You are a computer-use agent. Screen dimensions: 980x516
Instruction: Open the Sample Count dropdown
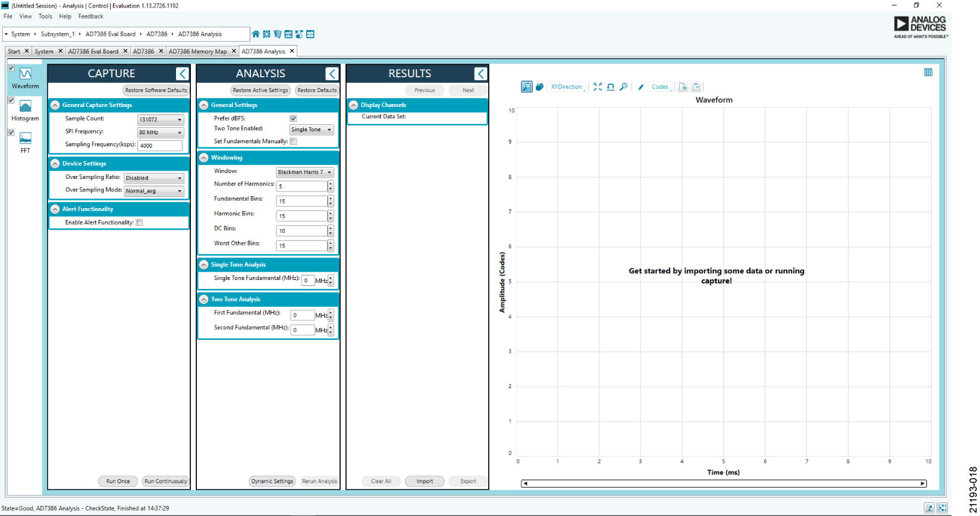[161, 119]
